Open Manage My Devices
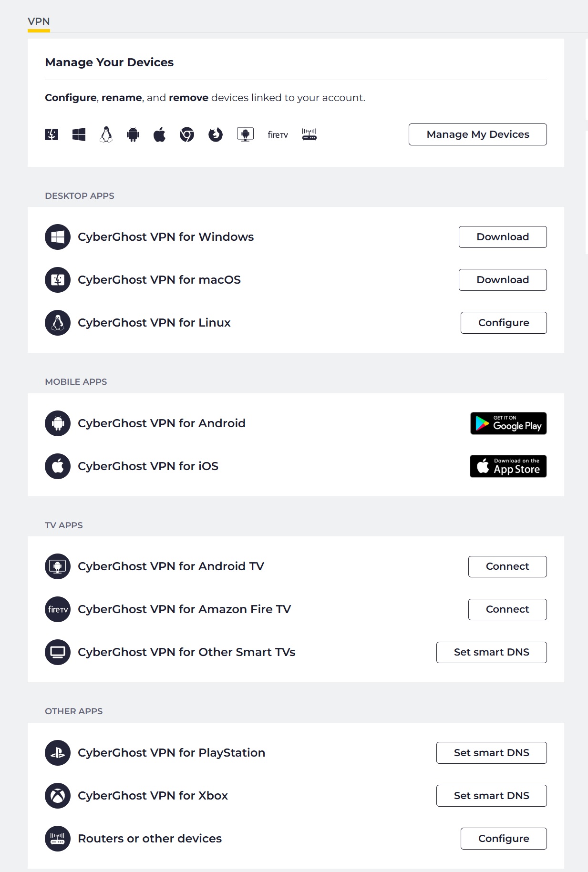The image size is (588, 872). (x=477, y=134)
